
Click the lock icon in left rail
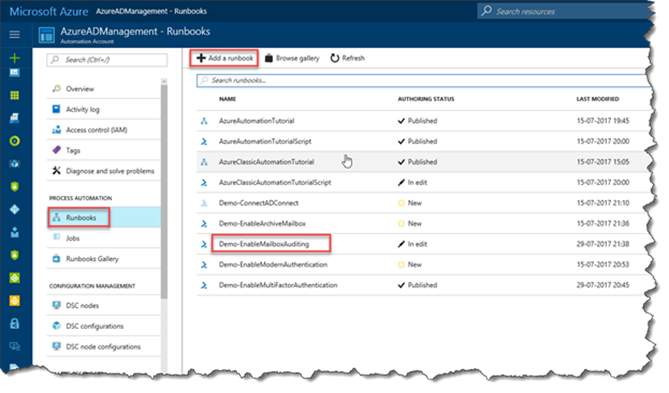15,323
